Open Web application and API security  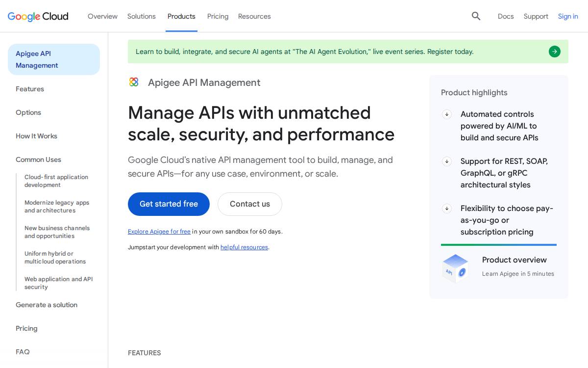point(58,283)
